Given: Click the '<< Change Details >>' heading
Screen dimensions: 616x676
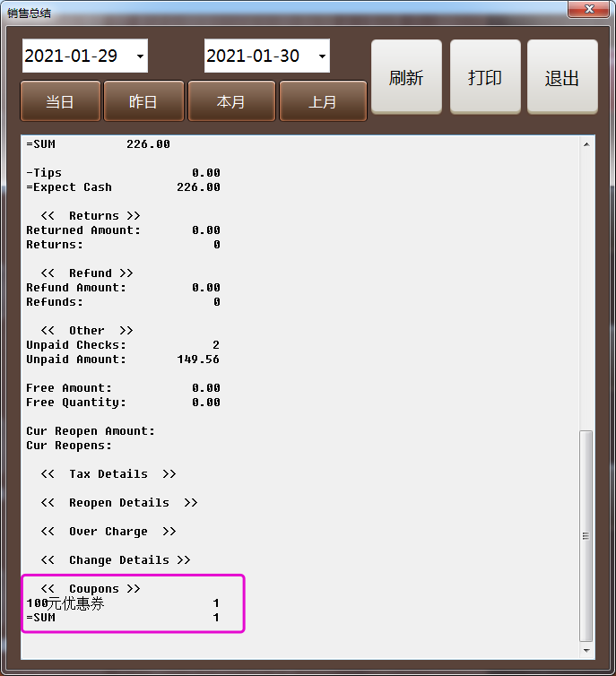Looking at the screenshot, I should pos(116,560).
